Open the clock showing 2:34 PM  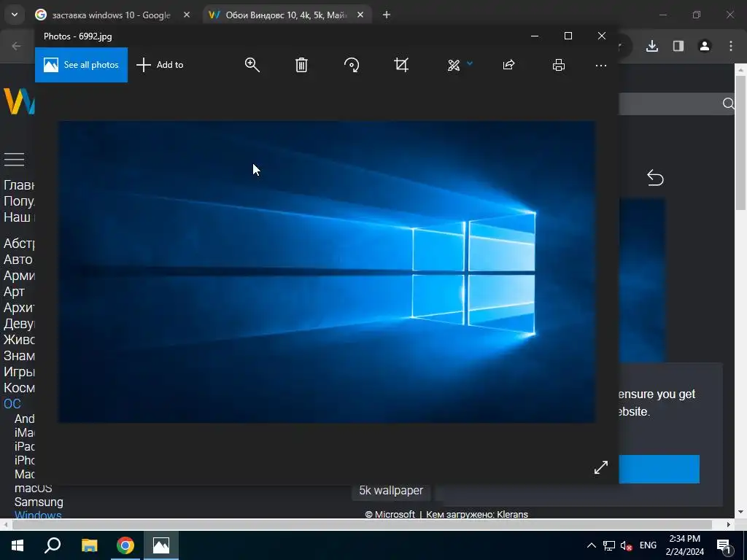coord(685,545)
